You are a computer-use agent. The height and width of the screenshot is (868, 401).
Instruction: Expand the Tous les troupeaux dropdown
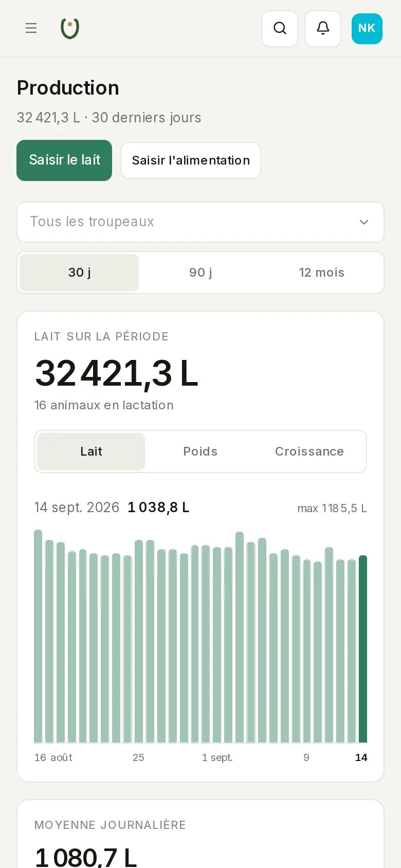[x=200, y=222]
